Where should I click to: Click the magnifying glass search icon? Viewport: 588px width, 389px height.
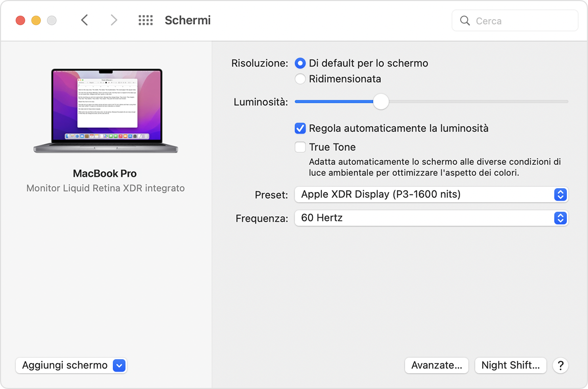pyautogui.click(x=465, y=21)
